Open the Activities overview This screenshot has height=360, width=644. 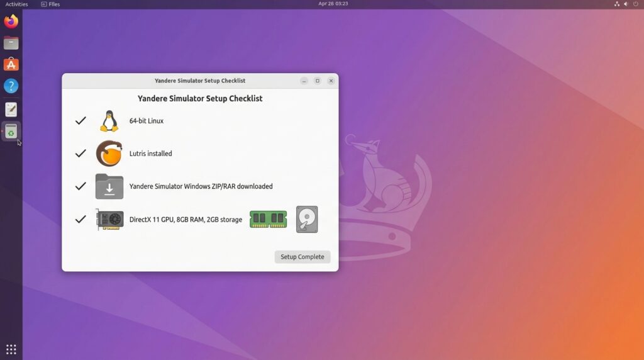(16, 4)
